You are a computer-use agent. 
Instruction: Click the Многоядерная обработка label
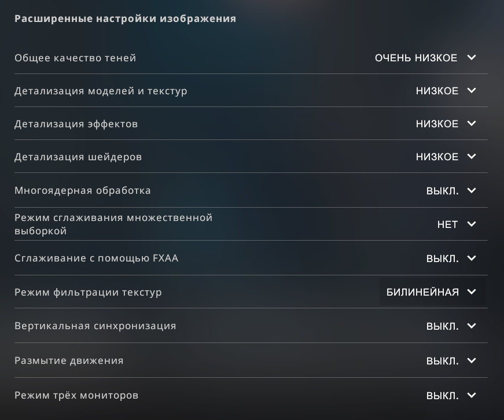82,190
